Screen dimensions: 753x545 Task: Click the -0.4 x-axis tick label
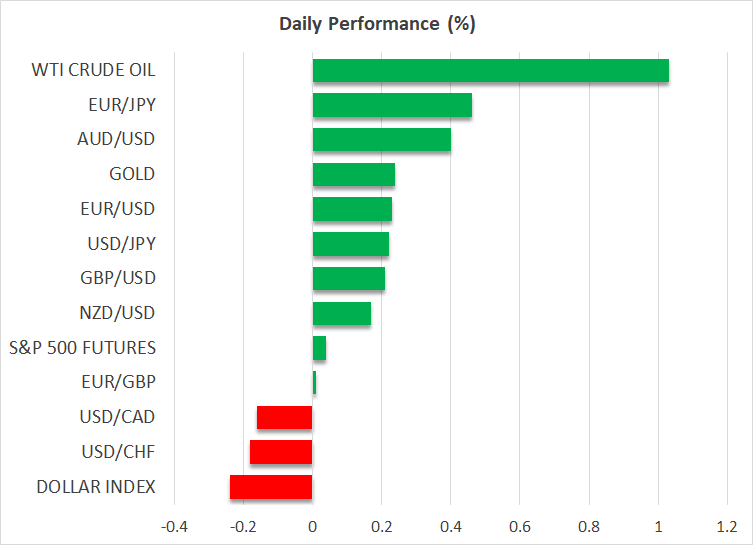[x=174, y=527]
